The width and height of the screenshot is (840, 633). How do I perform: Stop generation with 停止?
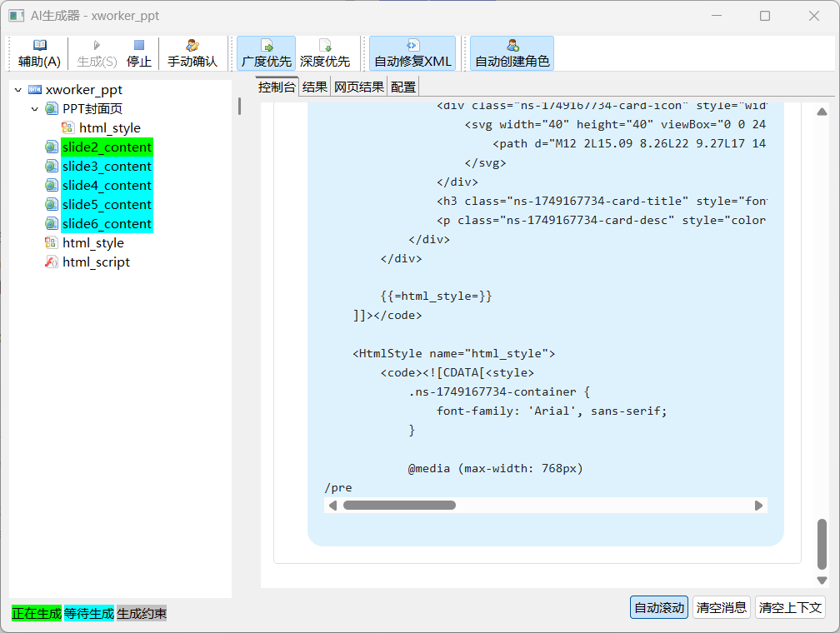click(138, 53)
